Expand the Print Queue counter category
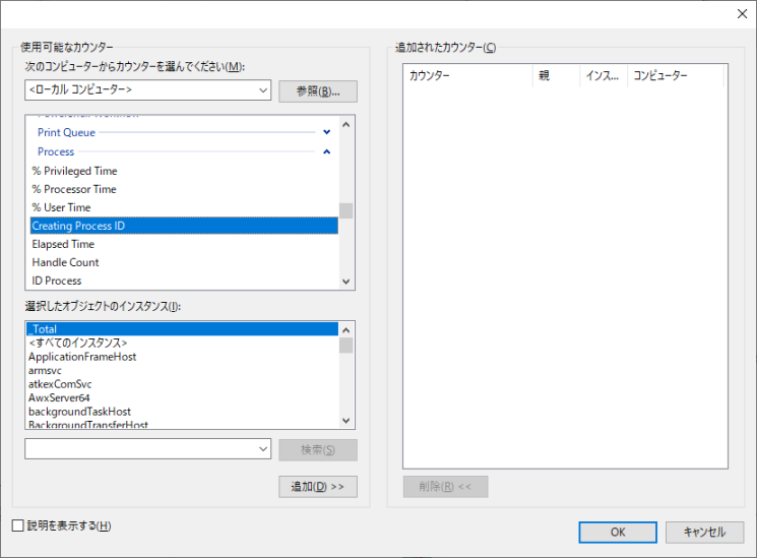This screenshot has width=757, height=558. coord(326,132)
